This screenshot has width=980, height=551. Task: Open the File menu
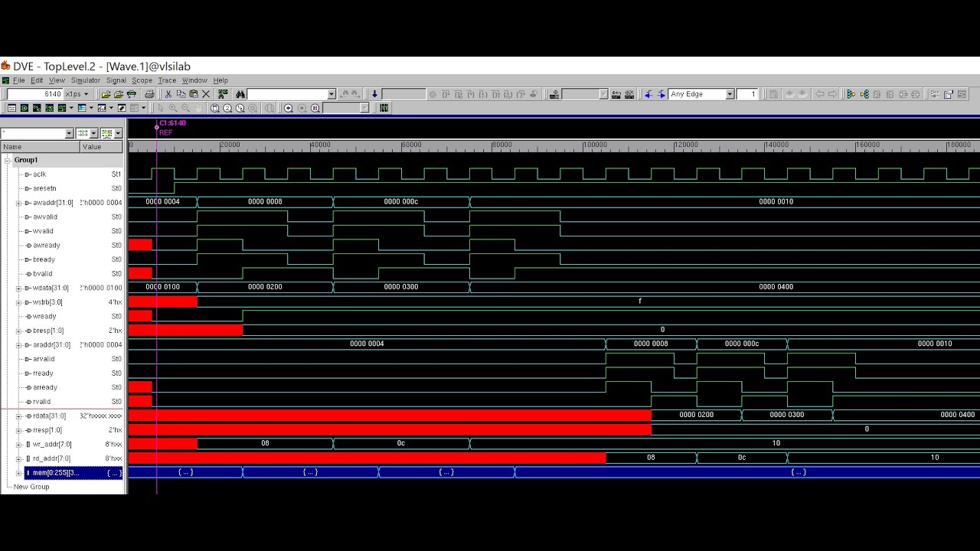18,80
